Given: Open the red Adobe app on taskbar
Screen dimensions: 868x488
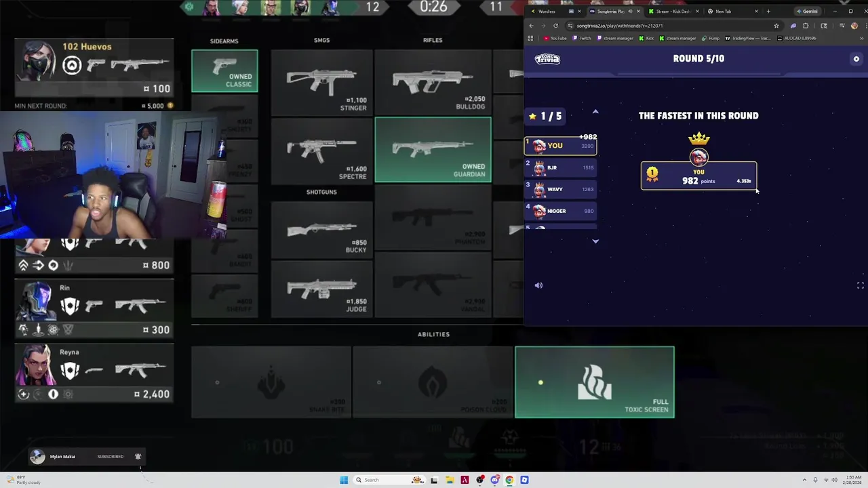Looking at the screenshot, I should (465, 480).
